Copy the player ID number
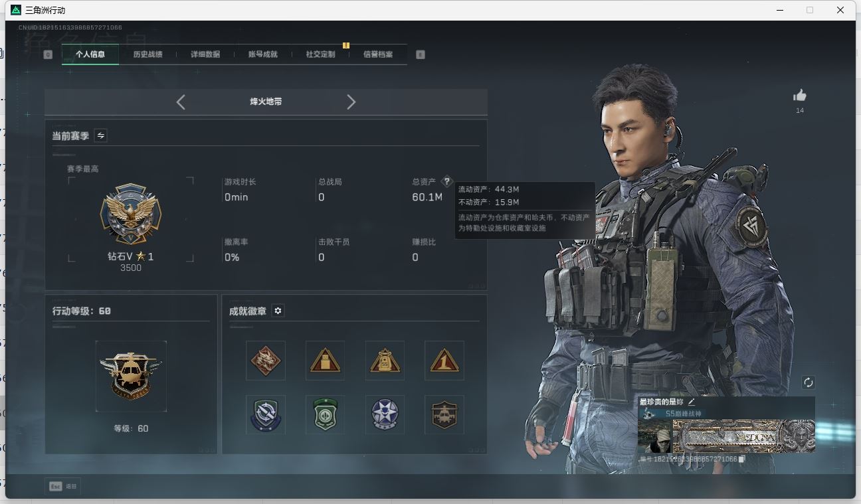Image resolution: width=861 pixels, height=504 pixels. pos(742,459)
